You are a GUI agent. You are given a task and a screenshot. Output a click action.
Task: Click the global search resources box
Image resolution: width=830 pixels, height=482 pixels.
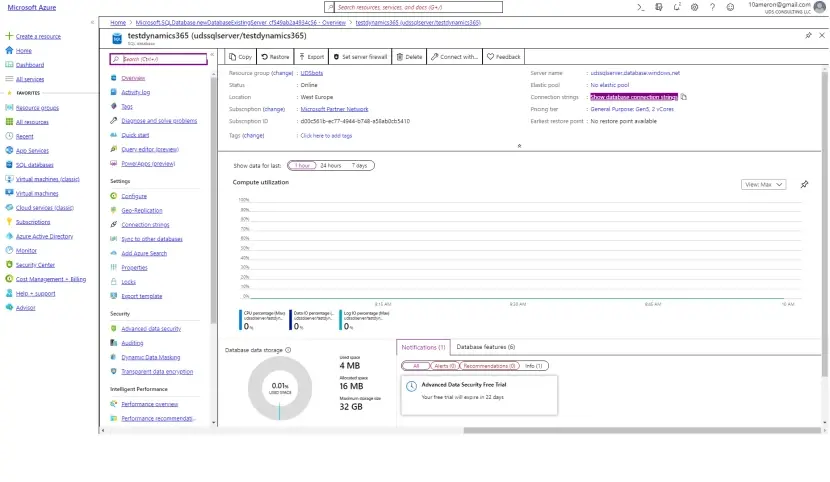tap(413, 7)
